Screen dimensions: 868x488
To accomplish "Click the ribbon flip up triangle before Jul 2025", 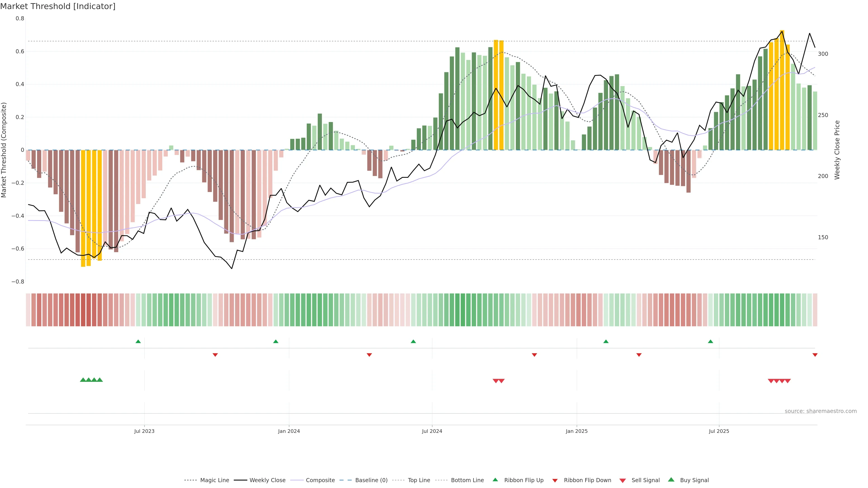I will tap(710, 342).
